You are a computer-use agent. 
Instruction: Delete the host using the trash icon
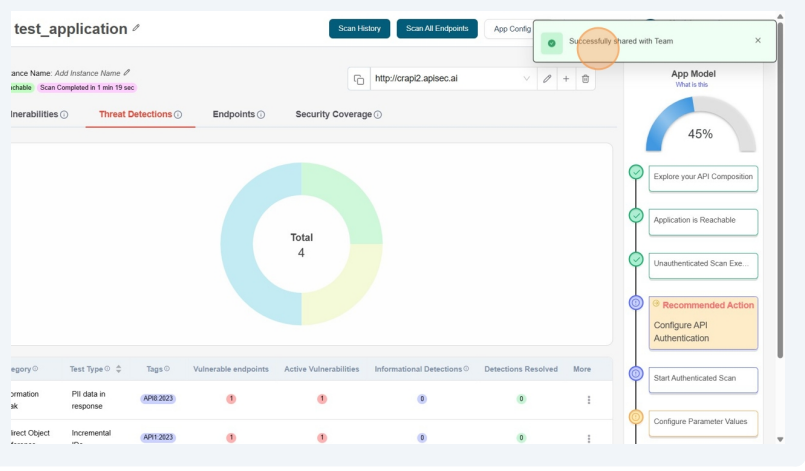585,79
